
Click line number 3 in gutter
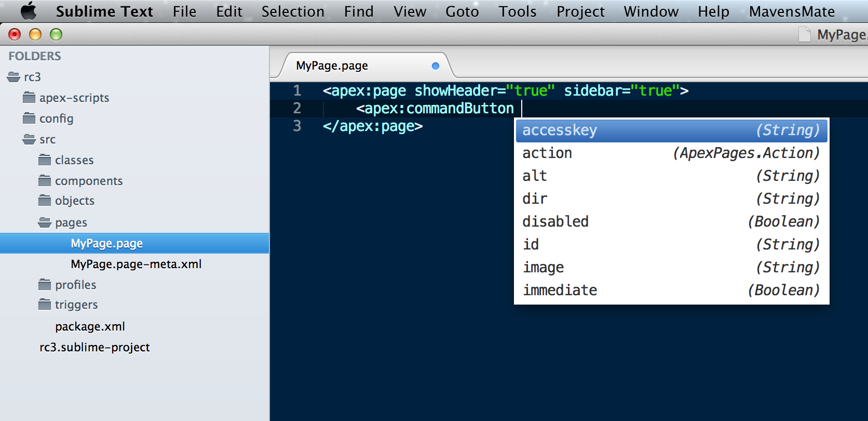tap(297, 126)
